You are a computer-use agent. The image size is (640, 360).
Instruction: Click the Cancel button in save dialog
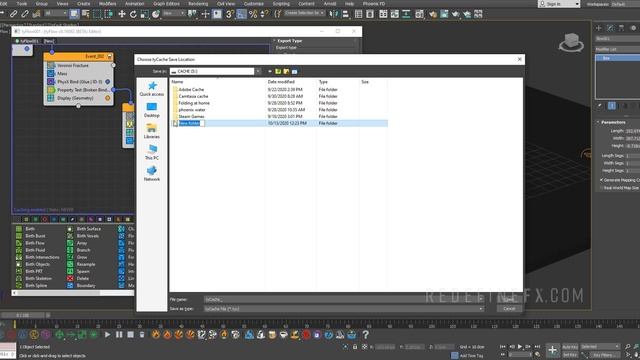click(x=509, y=309)
